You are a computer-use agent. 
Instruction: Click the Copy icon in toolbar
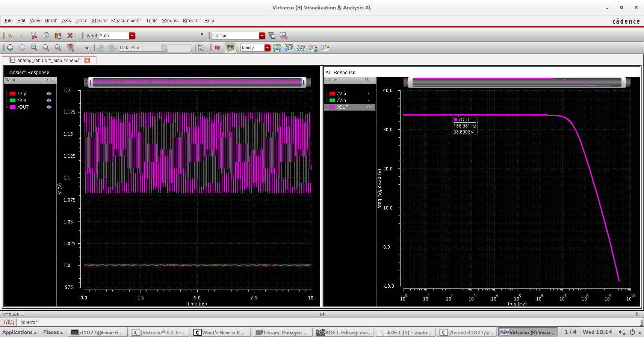click(x=46, y=35)
